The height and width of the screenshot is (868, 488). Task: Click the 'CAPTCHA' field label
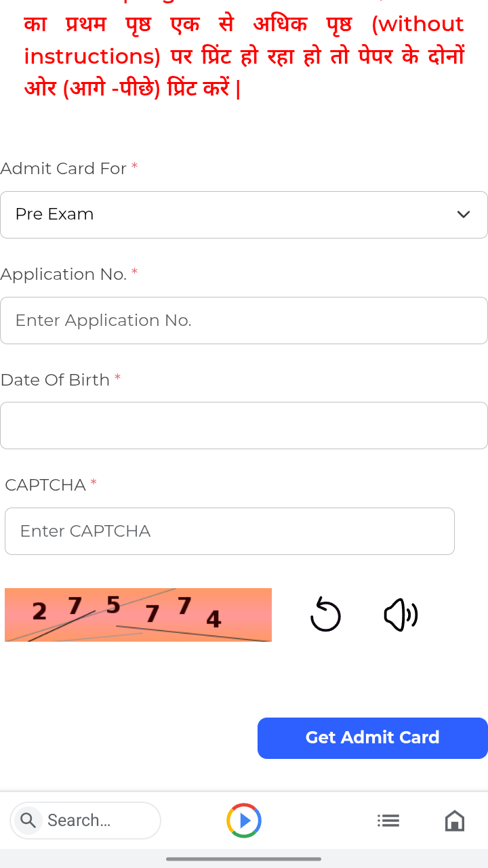pos(45,485)
